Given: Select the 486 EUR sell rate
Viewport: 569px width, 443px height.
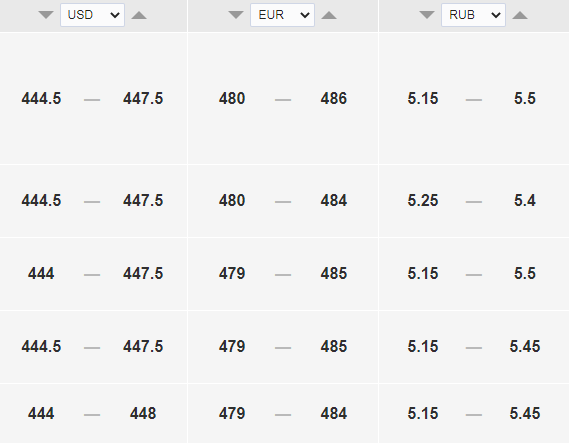Looking at the screenshot, I should click(x=334, y=98).
